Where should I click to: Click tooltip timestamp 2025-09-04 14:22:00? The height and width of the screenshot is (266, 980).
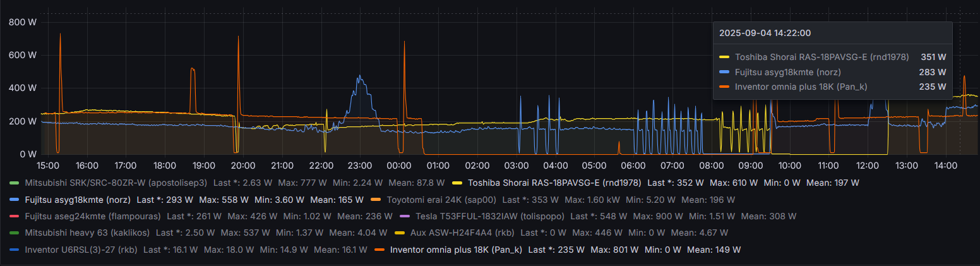click(765, 33)
